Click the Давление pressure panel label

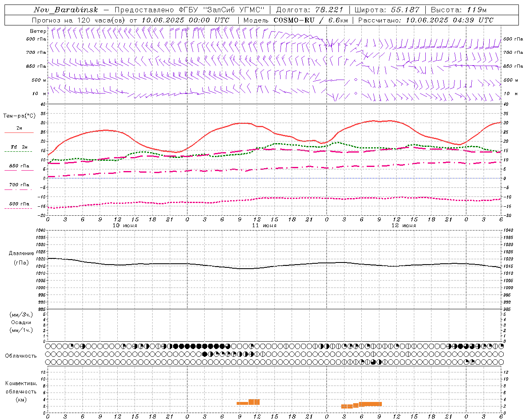[x=21, y=253]
